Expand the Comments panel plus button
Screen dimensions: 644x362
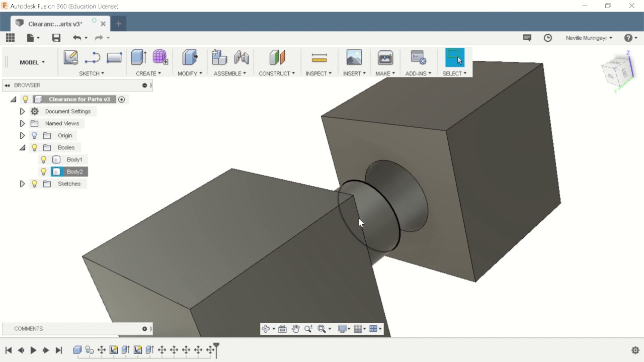click(144, 329)
